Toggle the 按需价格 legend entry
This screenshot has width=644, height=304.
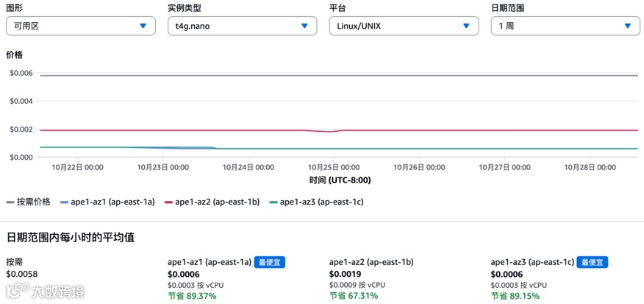point(29,202)
